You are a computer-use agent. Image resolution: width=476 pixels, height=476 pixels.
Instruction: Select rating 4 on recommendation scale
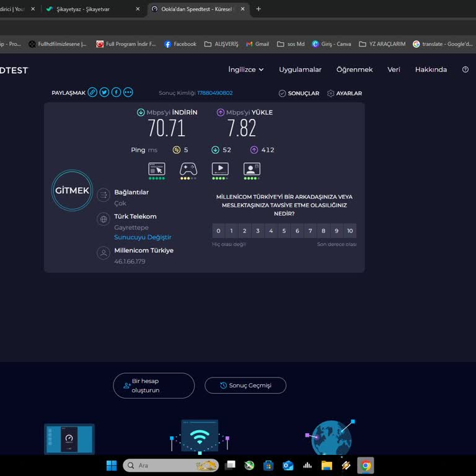point(271,231)
